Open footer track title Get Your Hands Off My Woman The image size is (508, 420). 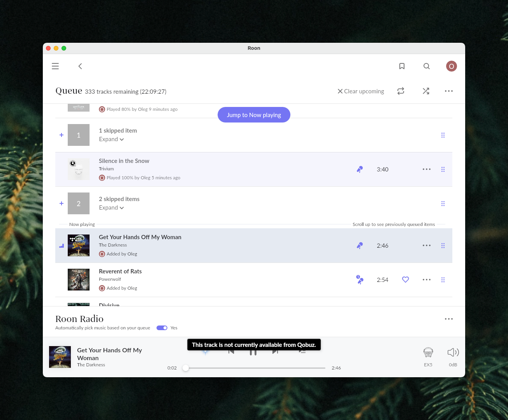(x=109, y=354)
